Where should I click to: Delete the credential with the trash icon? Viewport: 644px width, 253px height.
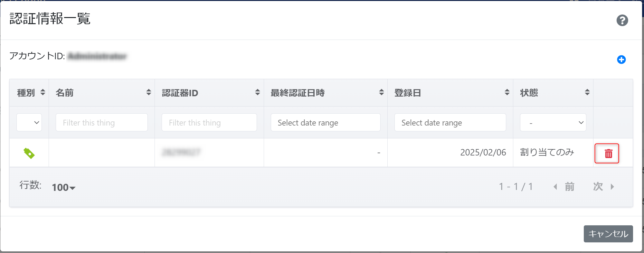coord(607,154)
